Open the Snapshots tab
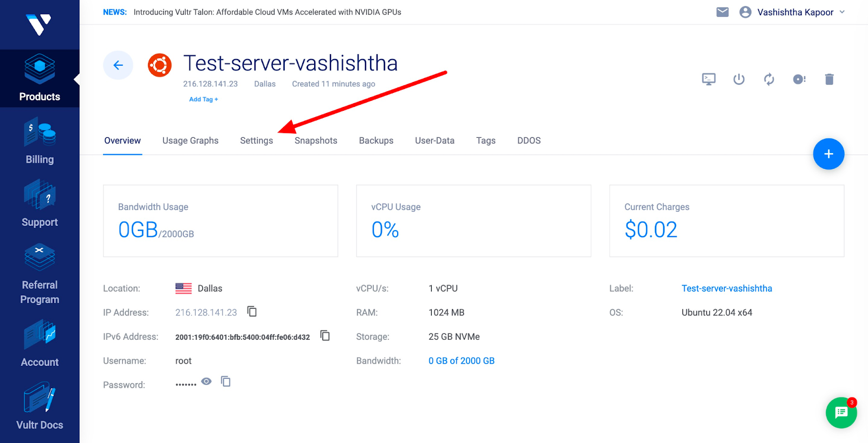 pos(316,141)
